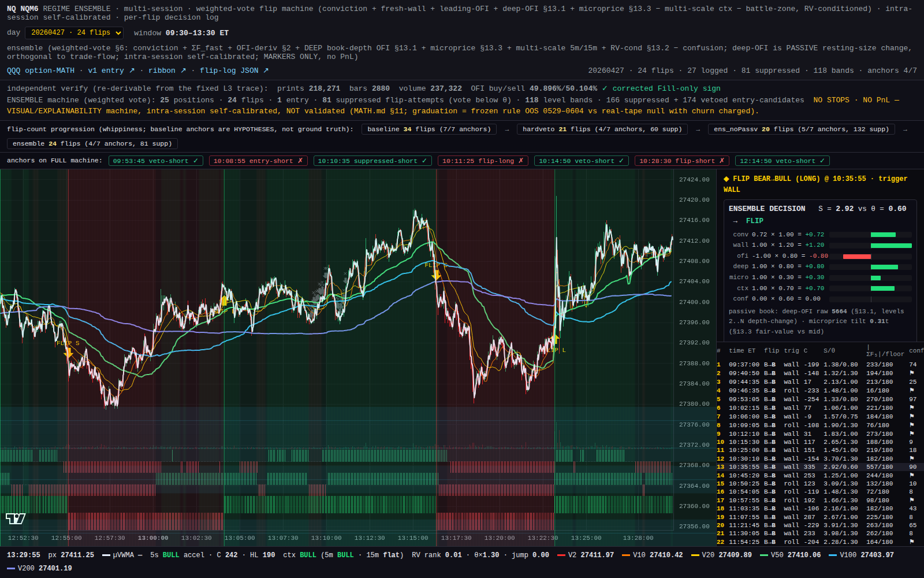Click the µVWMA white legend swatch

(106, 555)
